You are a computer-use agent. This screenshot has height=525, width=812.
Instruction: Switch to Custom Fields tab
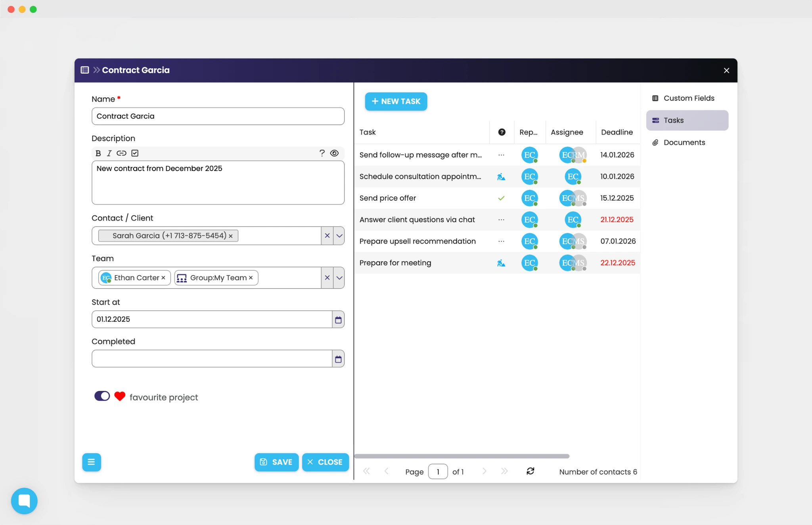(688, 98)
